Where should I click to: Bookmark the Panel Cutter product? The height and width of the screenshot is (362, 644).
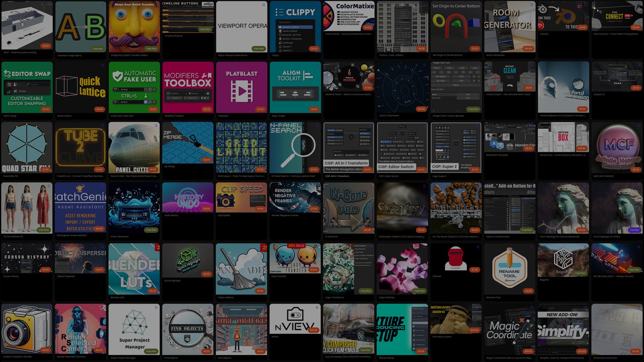tap(156, 126)
